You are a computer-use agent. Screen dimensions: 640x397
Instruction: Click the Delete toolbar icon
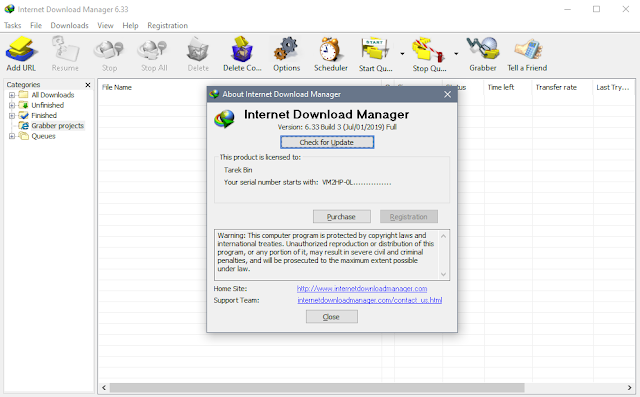(x=198, y=54)
